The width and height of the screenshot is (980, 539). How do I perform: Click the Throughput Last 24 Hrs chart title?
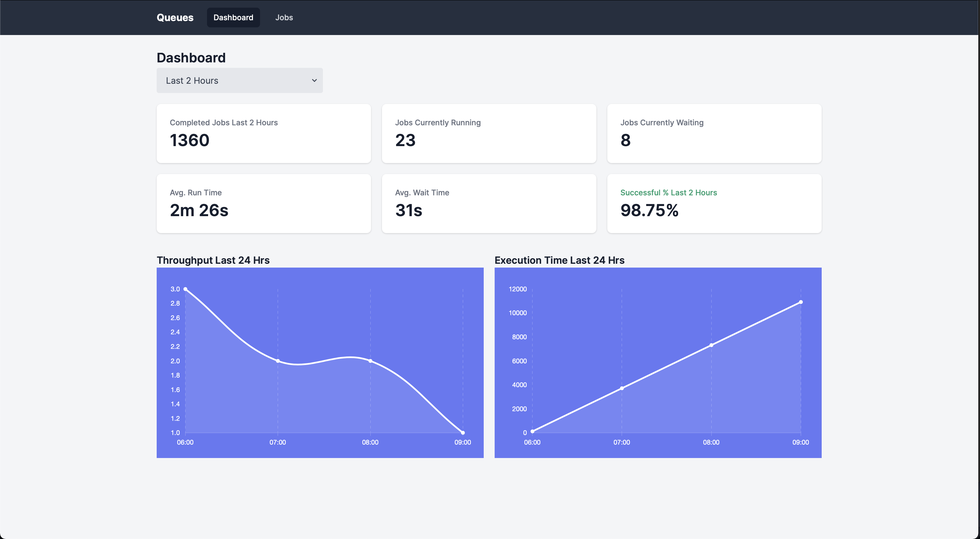click(x=213, y=260)
